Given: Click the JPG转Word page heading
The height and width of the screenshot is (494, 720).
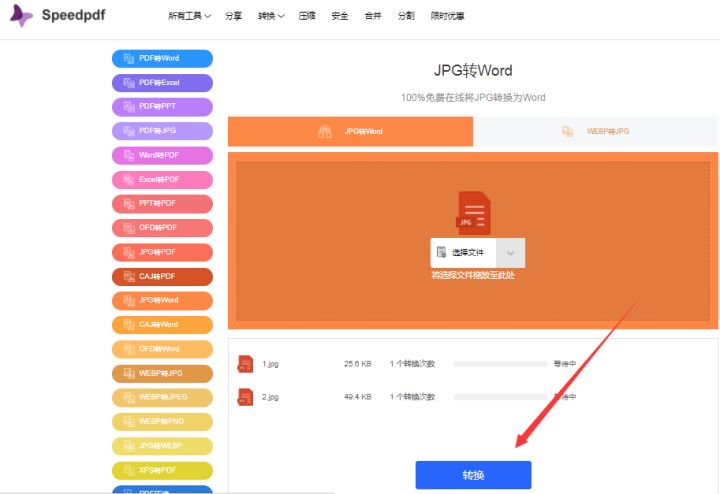Looking at the screenshot, I should [x=473, y=71].
